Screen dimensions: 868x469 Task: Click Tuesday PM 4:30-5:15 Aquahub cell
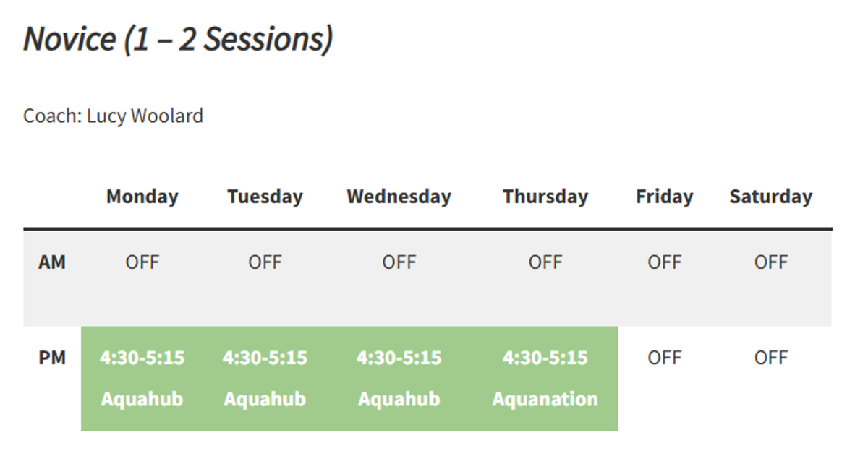[x=265, y=379]
